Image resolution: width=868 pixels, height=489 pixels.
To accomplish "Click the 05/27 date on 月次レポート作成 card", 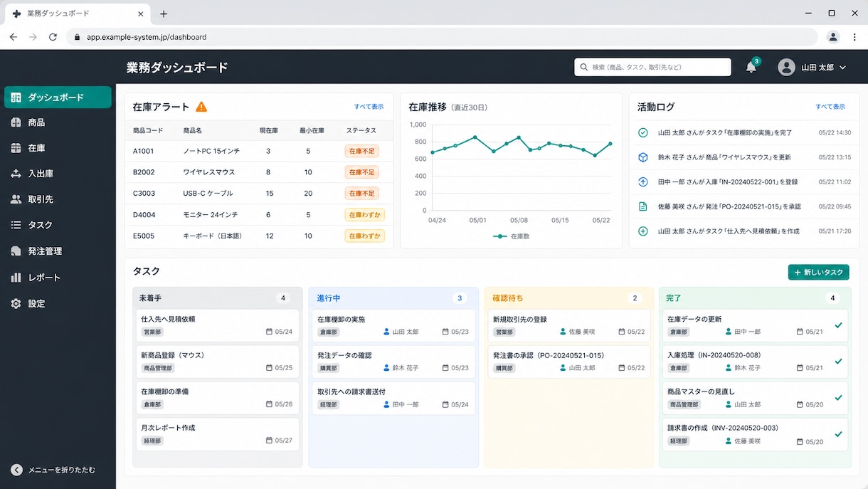I will pyautogui.click(x=283, y=441).
